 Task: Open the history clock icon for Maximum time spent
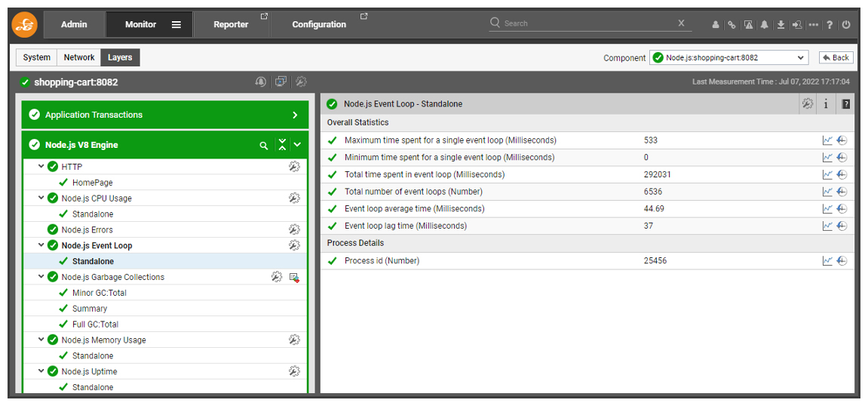point(842,140)
